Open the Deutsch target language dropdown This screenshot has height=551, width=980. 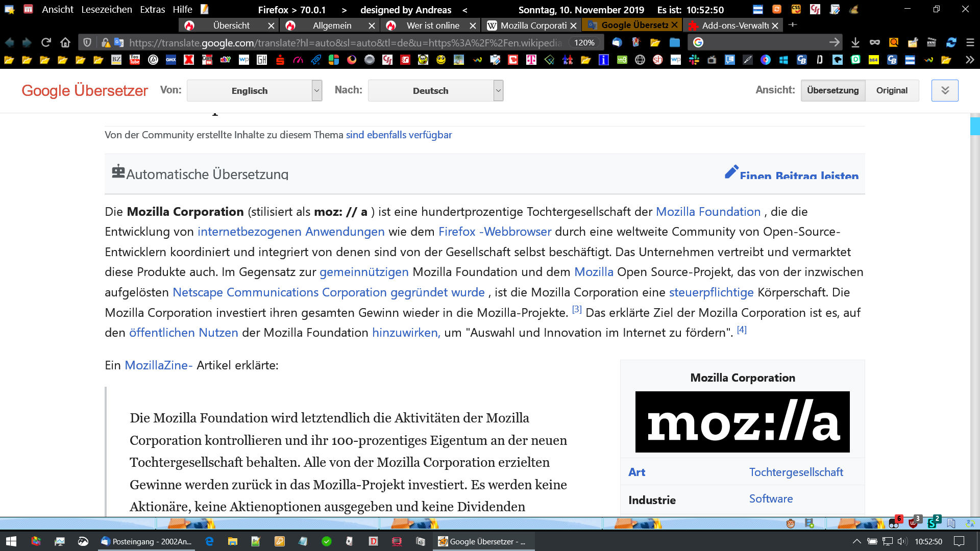coord(435,91)
